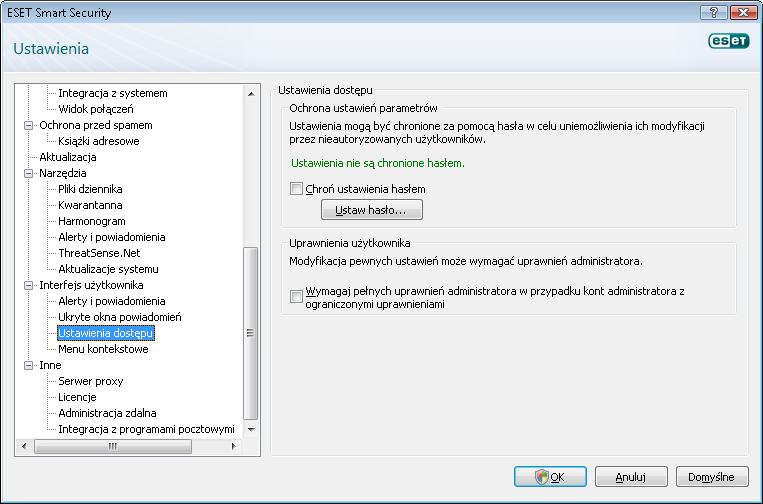763x504 pixels.
Task: Open Ukryte okna powiadomień settings
Action: [x=120, y=317]
